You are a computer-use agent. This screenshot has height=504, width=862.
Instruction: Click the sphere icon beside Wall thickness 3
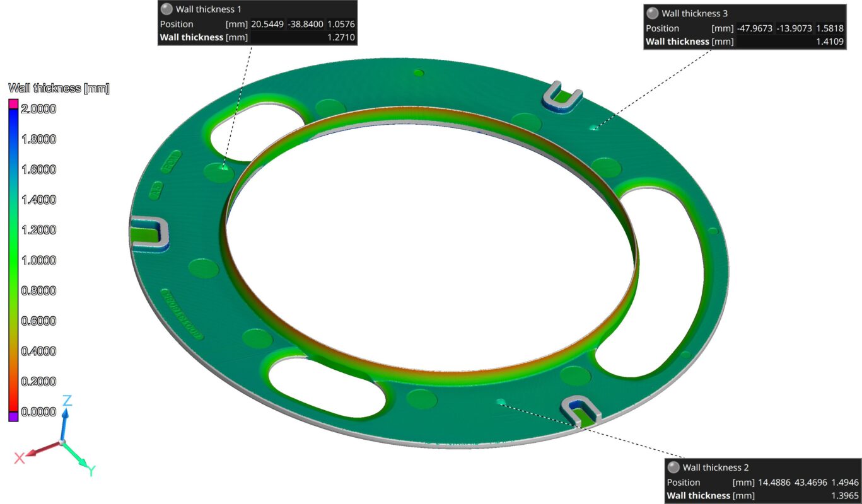point(653,13)
